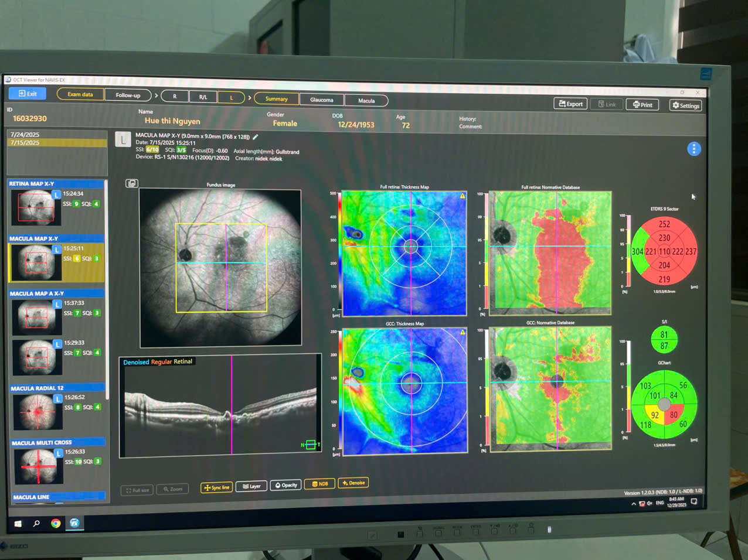
Task: Edit the scan title with pencil icon
Action: point(255,137)
